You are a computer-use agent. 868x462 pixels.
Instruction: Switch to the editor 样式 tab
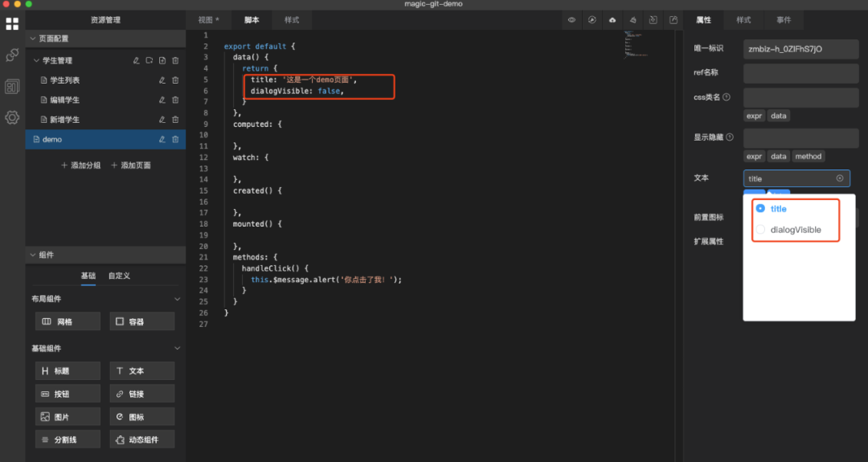tap(292, 20)
